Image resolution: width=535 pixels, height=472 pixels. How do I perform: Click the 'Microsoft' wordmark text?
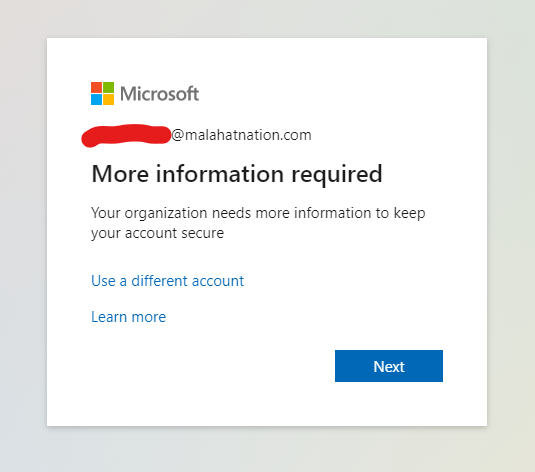[x=159, y=94]
